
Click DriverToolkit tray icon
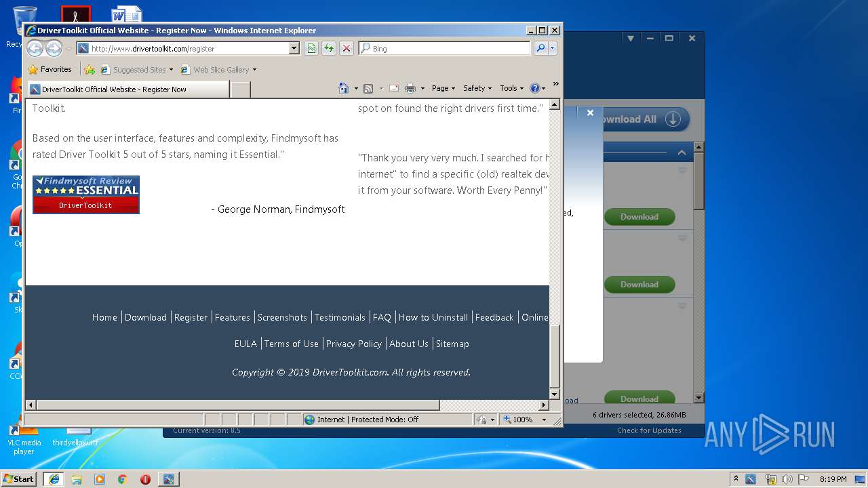tap(751, 479)
